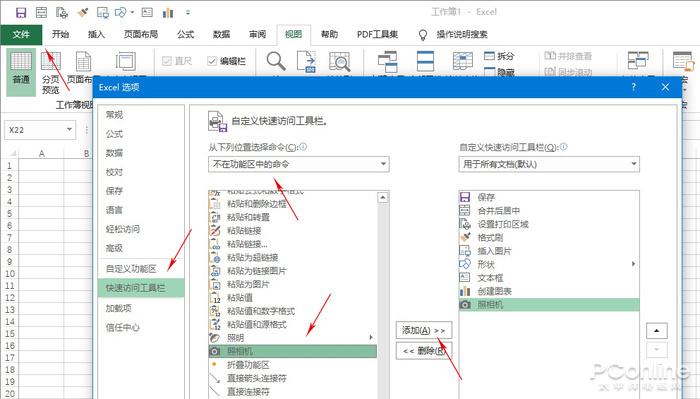Click Switch Windows icon in ribbon

coord(638,60)
